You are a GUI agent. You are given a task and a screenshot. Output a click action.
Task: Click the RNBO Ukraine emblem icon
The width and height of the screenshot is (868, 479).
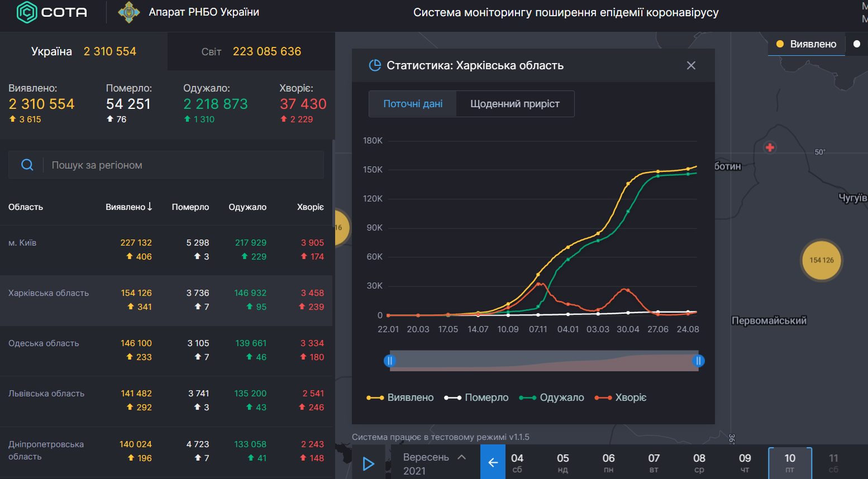(129, 12)
